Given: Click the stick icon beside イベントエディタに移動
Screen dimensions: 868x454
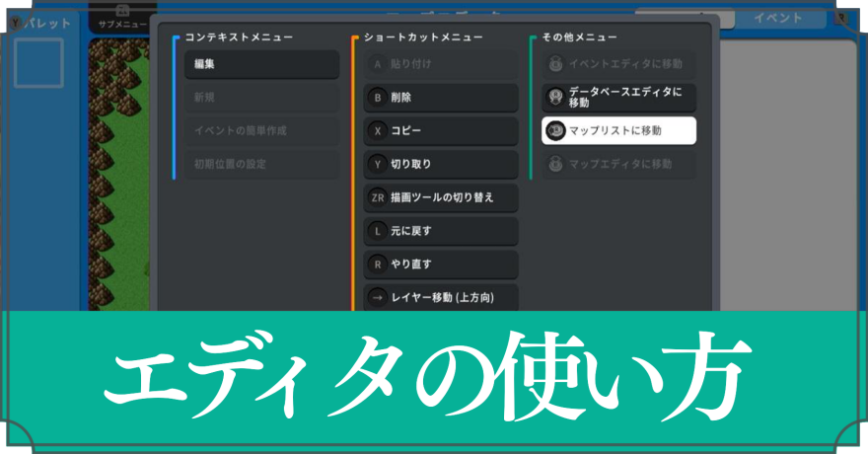Looking at the screenshot, I should point(555,64).
